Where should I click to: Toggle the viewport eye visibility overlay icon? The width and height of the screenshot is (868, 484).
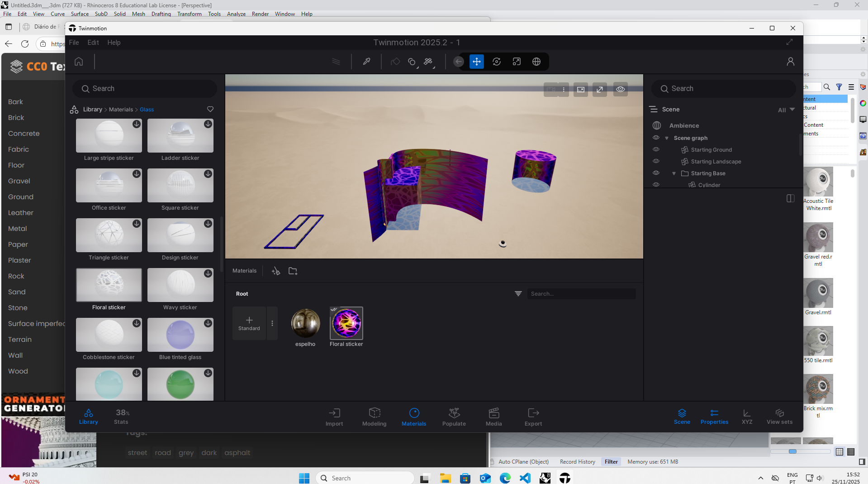pyautogui.click(x=620, y=89)
